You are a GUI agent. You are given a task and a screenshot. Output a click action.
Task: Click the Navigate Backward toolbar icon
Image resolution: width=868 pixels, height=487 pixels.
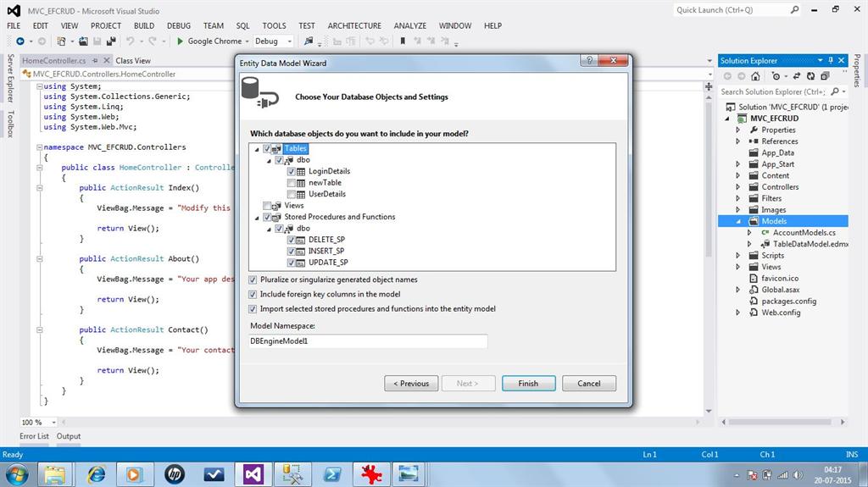[20, 41]
